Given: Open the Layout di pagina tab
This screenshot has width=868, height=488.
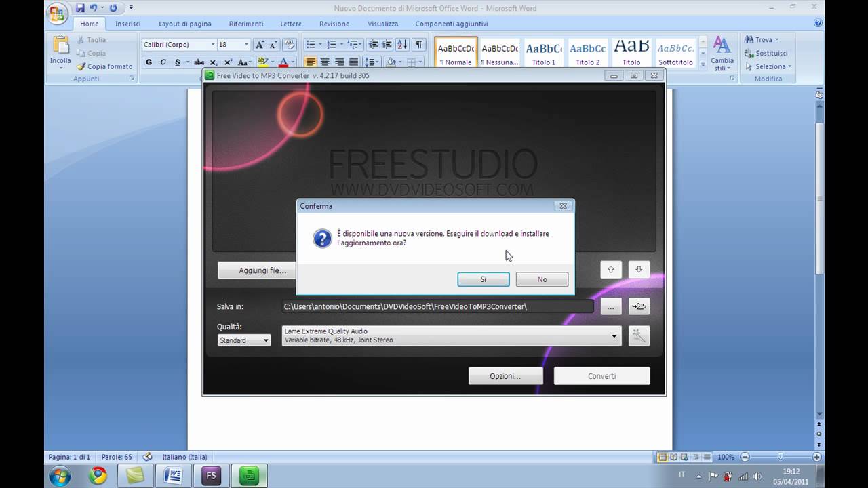Looking at the screenshot, I should [x=185, y=24].
